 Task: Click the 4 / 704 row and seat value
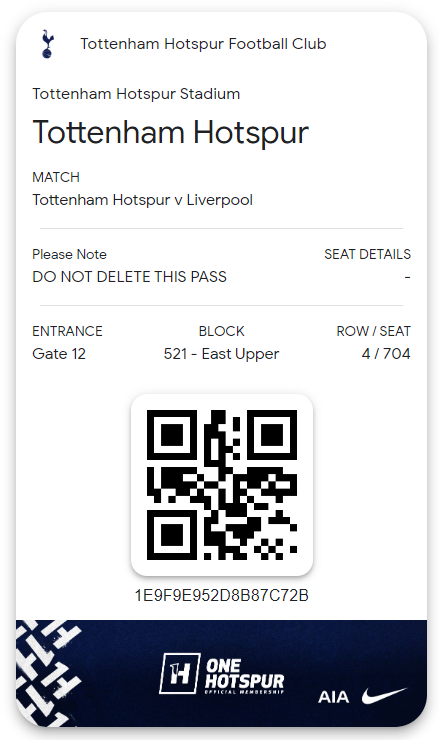click(386, 353)
